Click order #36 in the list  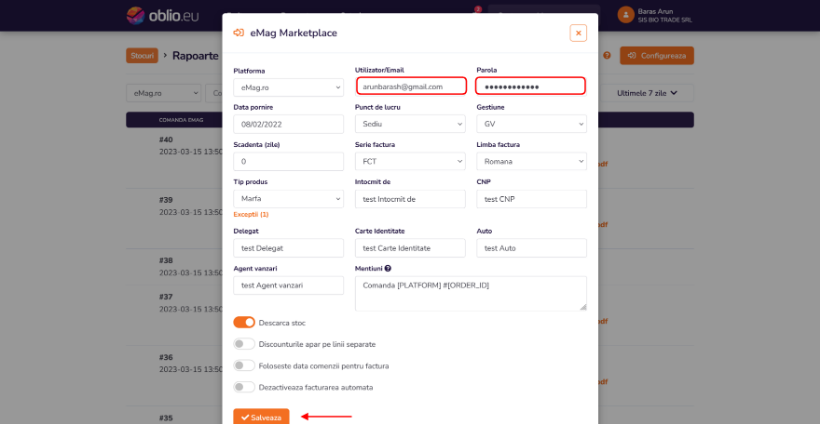(x=166, y=358)
